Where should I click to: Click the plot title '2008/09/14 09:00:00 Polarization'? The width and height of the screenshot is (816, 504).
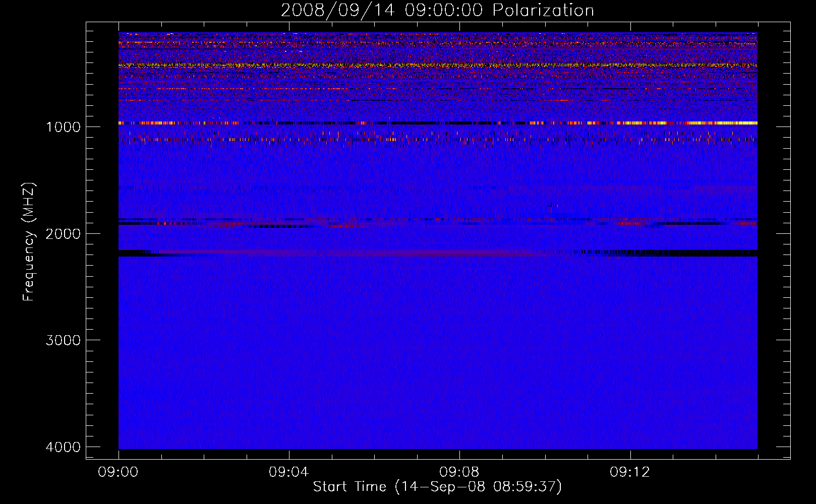[x=437, y=11]
